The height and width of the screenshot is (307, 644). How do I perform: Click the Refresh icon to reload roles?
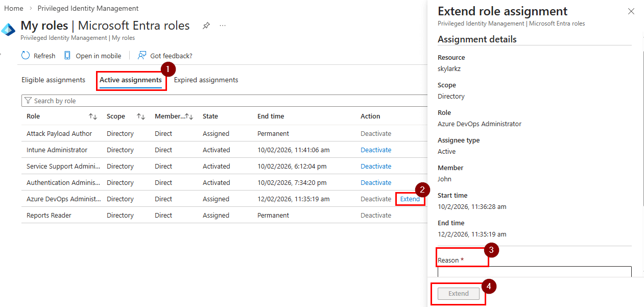[25, 55]
